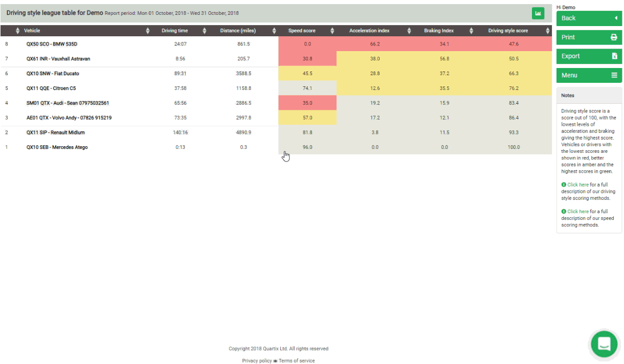624x364 pixels.
Task: Open the chart view icon in title bar
Action: 538,13
